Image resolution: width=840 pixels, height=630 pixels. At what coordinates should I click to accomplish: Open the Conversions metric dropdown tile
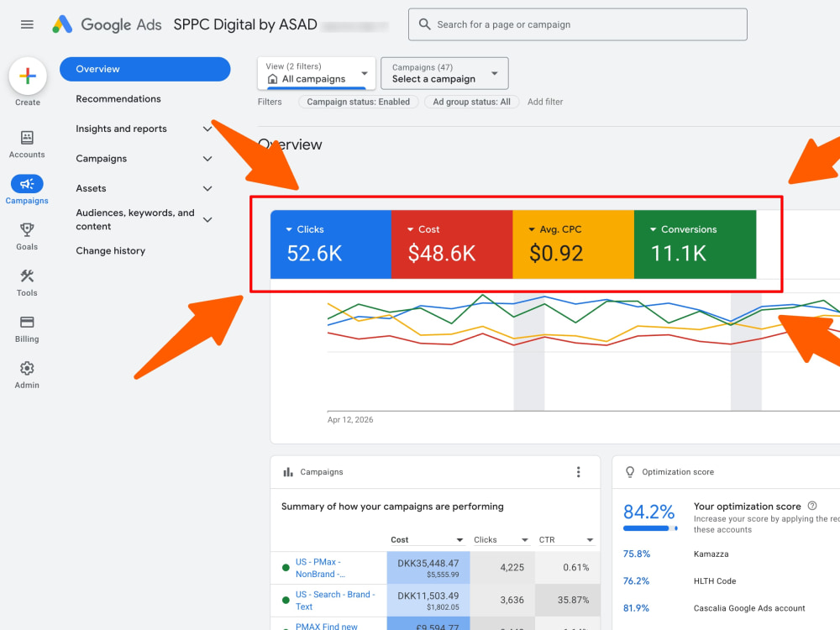coord(695,244)
